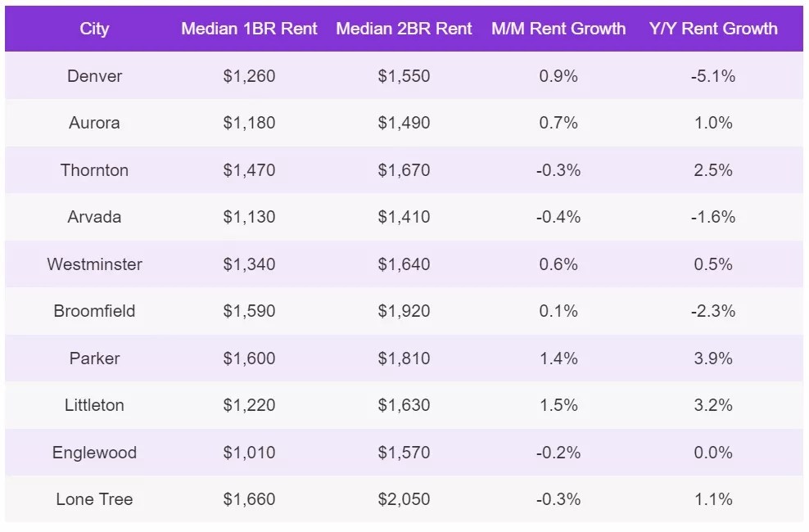This screenshot has width=809, height=532.
Task: Click the City column header
Action: tap(94, 29)
